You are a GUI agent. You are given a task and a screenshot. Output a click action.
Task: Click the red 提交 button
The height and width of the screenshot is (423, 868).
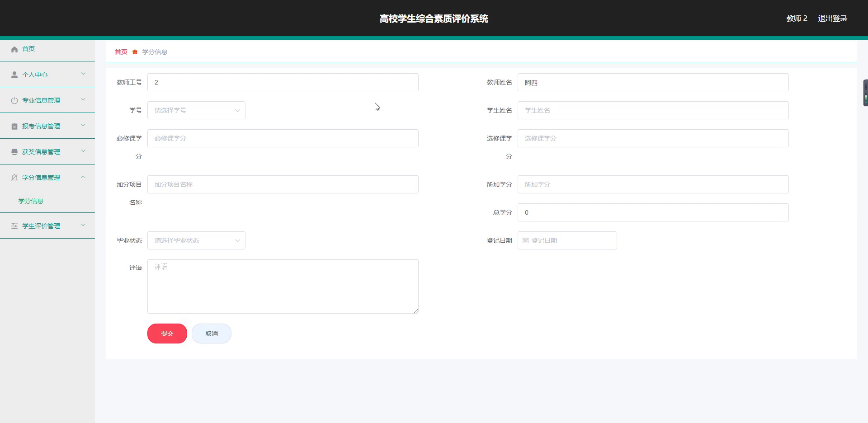[167, 334]
